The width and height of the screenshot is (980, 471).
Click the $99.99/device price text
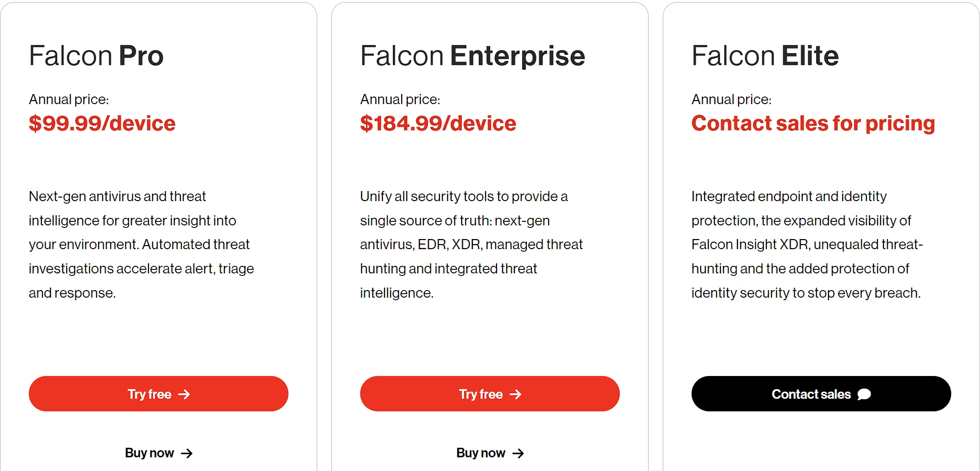pyautogui.click(x=102, y=123)
